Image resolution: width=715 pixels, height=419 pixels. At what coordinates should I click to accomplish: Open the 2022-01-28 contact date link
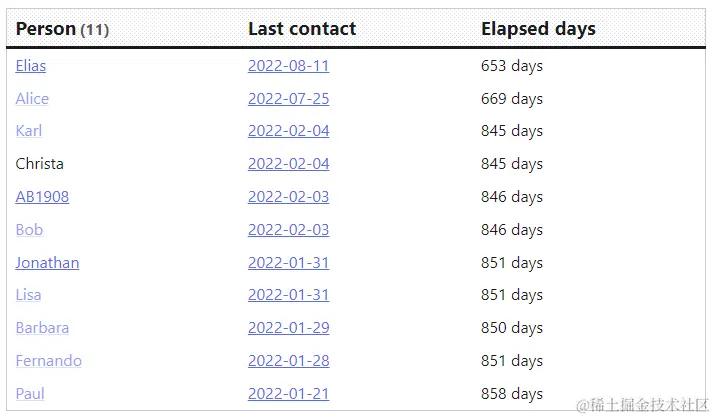pos(288,361)
